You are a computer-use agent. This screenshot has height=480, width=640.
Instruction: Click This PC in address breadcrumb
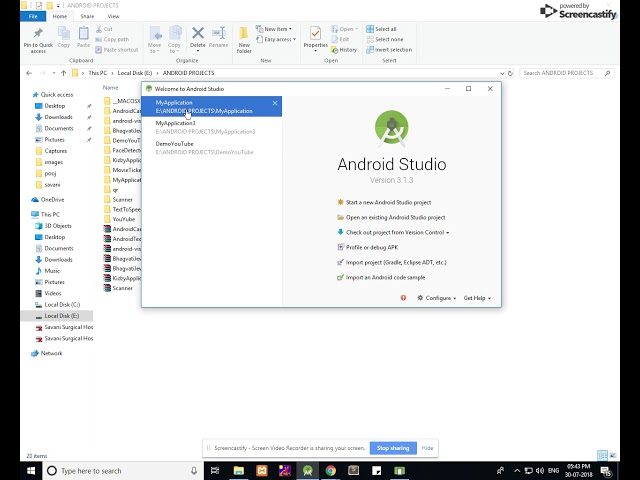click(98, 73)
